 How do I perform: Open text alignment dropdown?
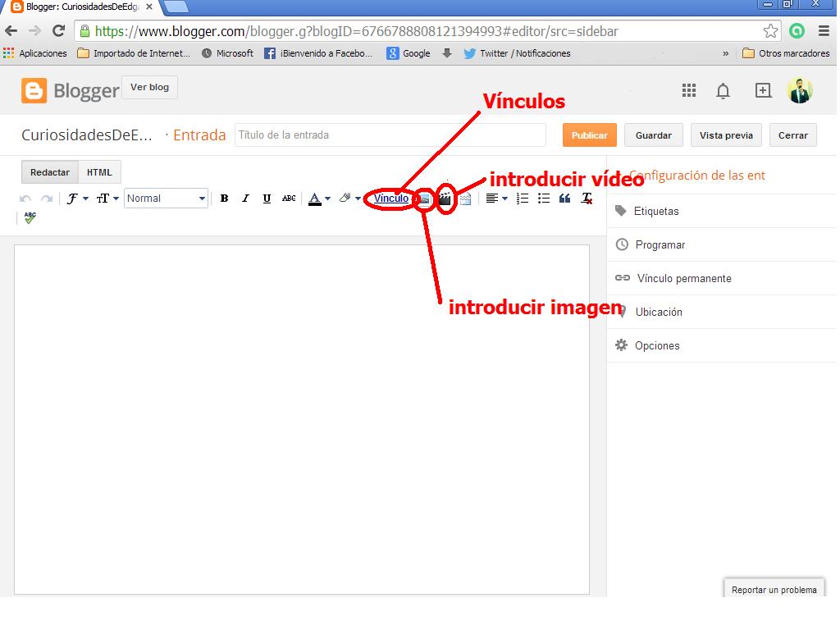click(x=496, y=199)
